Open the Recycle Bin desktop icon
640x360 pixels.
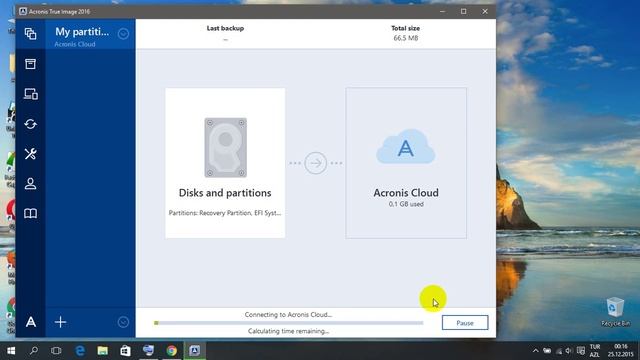coord(615,312)
